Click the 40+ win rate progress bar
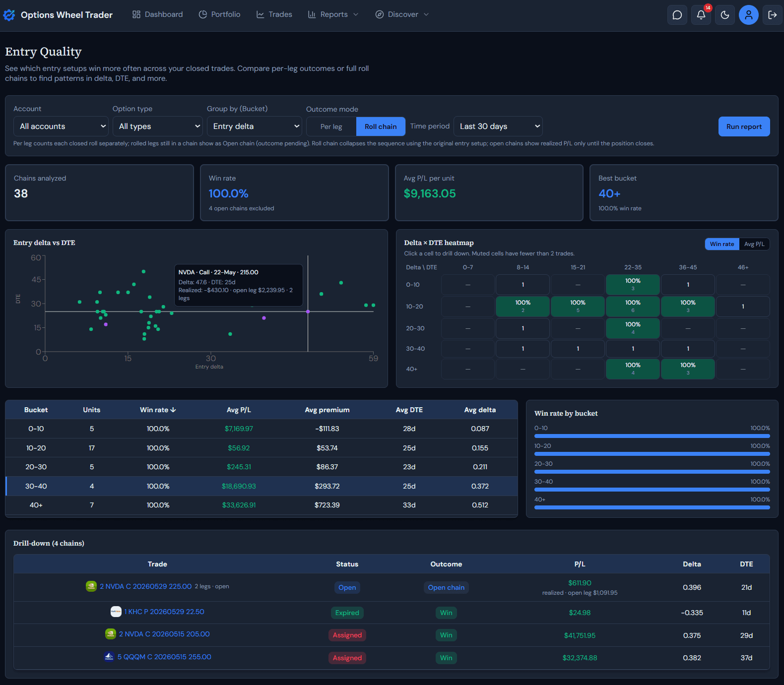 (652, 507)
